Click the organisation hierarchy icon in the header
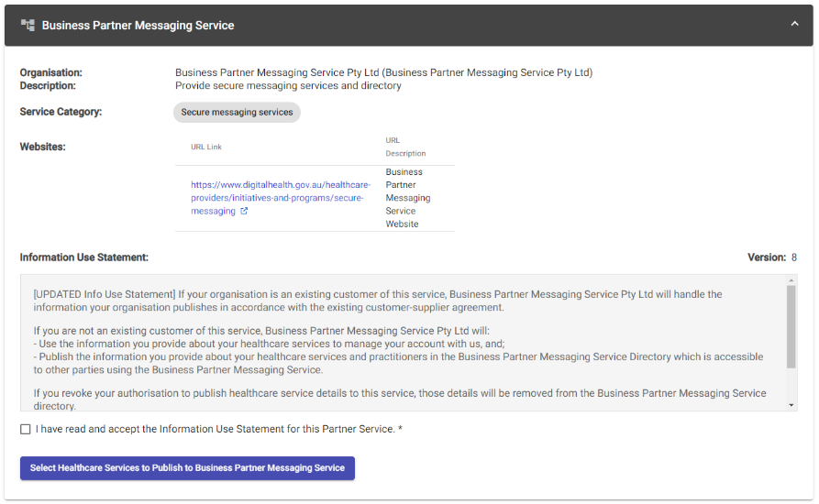Viewport: 819px width, 504px height. point(28,25)
